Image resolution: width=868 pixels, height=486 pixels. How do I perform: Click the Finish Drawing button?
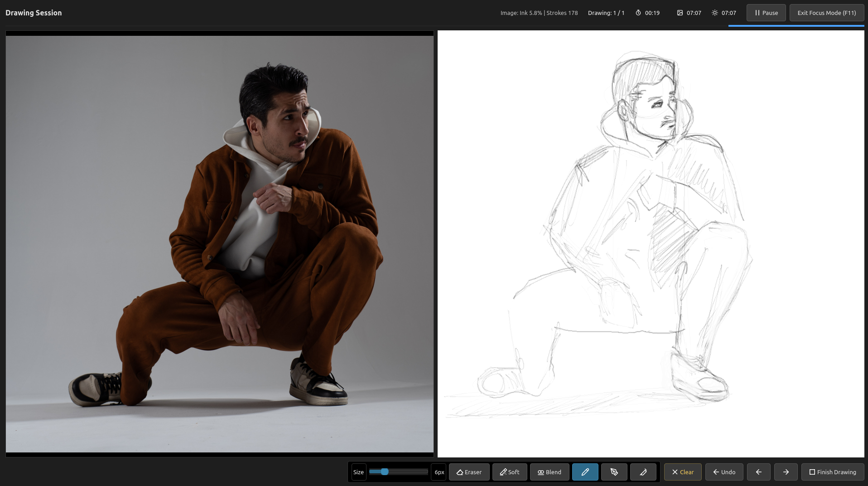tap(833, 472)
